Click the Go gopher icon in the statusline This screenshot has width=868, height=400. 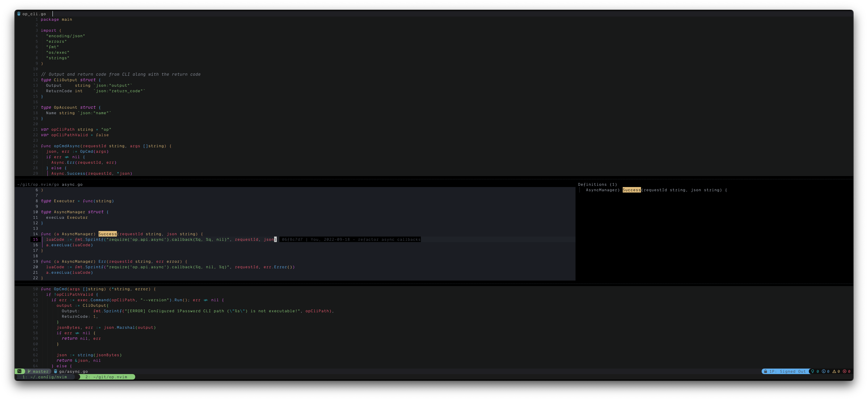[x=56, y=371]
